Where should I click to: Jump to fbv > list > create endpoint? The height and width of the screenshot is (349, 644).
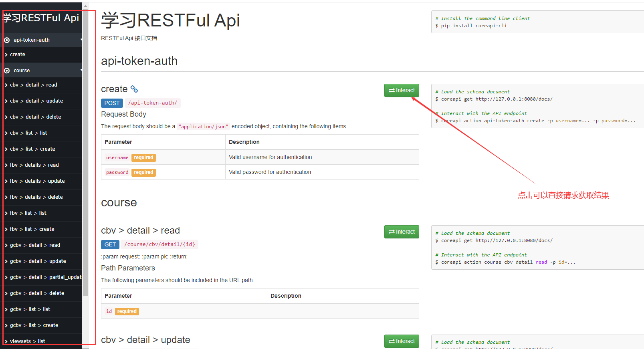(x=32, y=229)
